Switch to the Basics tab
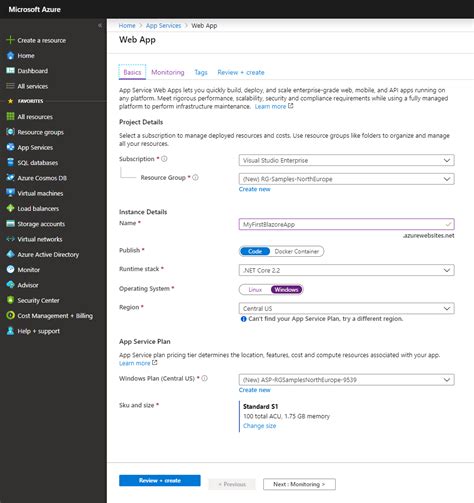Viewport: 474px width, 503px height. (x=132, y=72)
